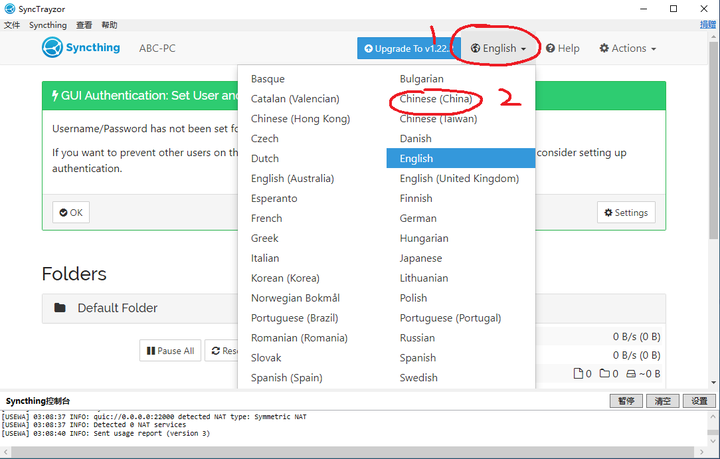
Task: Select Chinese (China) language
Action: point(436,99)
